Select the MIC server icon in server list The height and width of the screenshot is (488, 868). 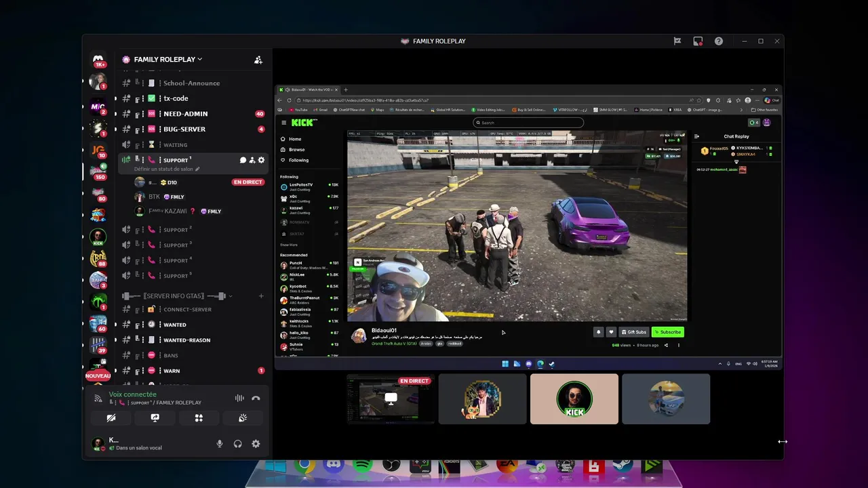point(98,106)
